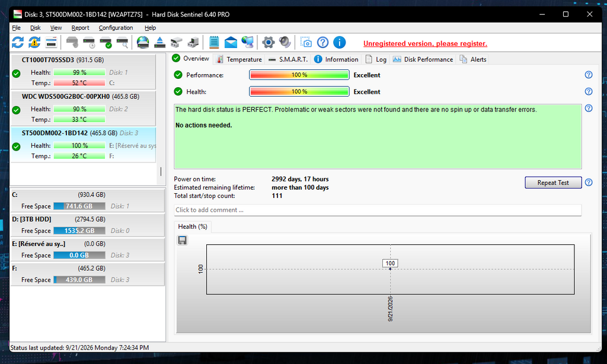Screen dimensions: 607x364
Task: Click the computer with drive toolbar icon
Action: click(193, 42)
